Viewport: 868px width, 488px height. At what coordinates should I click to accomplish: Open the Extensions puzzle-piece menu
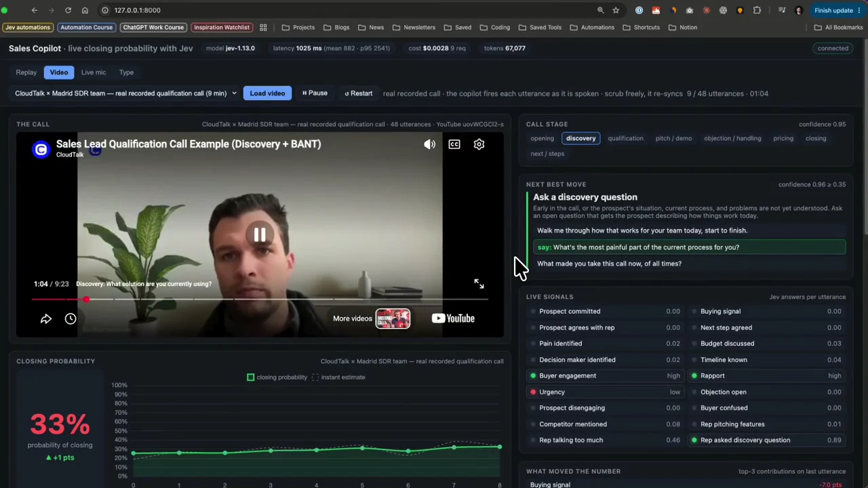pos(757,10)
